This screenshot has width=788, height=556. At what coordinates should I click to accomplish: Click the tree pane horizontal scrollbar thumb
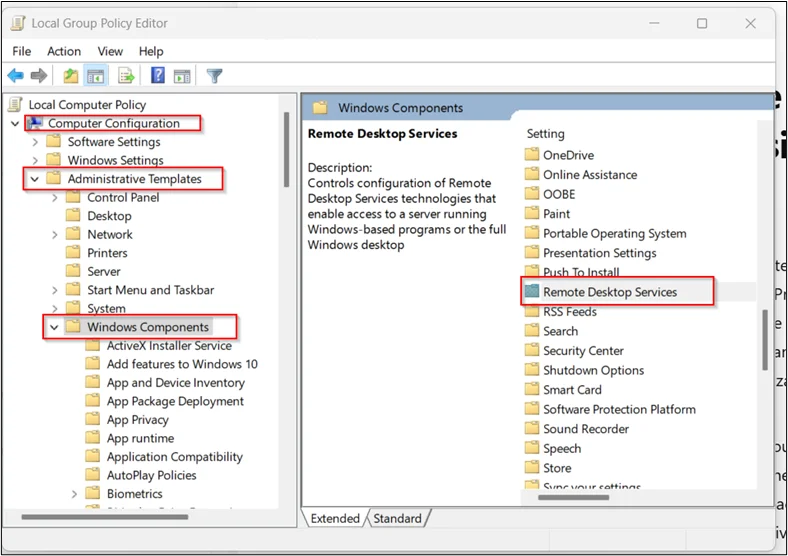[105, 516]
